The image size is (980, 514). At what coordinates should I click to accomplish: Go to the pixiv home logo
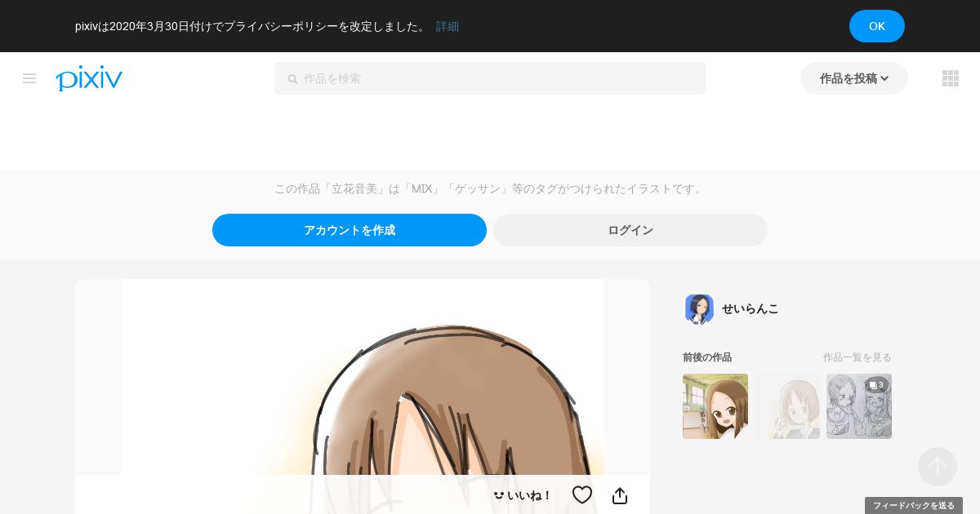point(89,78)
